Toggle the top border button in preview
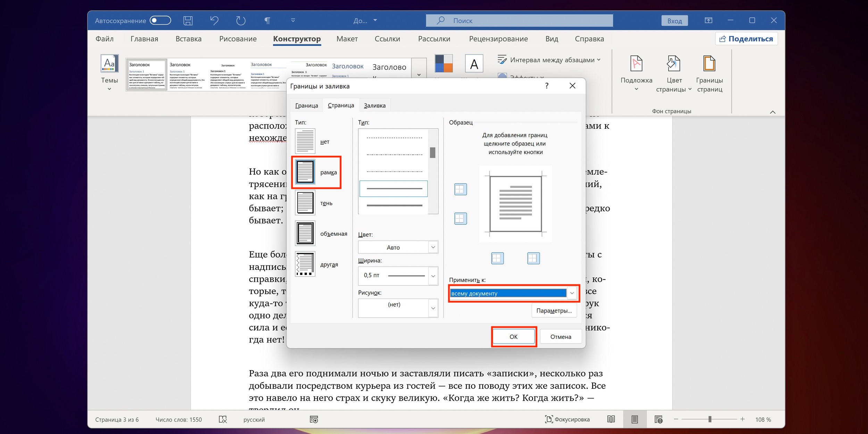This screenshot has width=868, height=434. tap(460, 189)
